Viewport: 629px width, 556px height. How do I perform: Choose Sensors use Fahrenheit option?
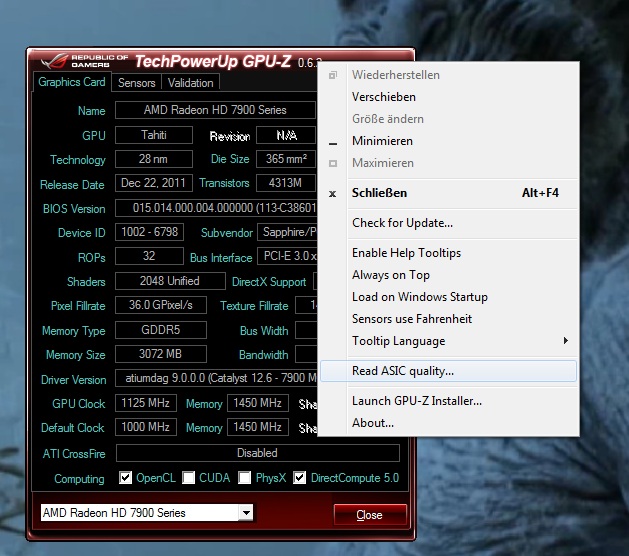coord(448,319)
